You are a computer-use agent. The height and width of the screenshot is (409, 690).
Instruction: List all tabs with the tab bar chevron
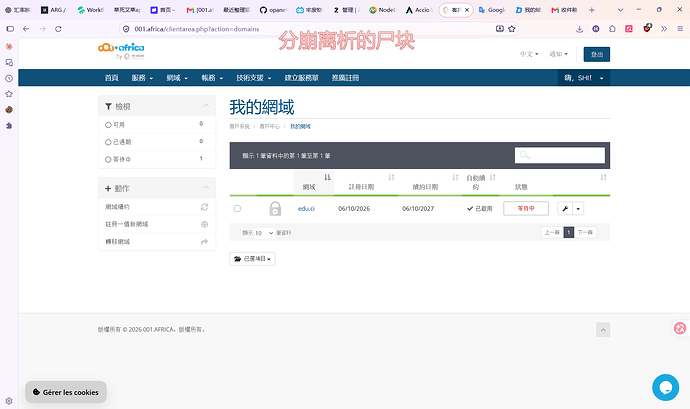coord(620,10)
